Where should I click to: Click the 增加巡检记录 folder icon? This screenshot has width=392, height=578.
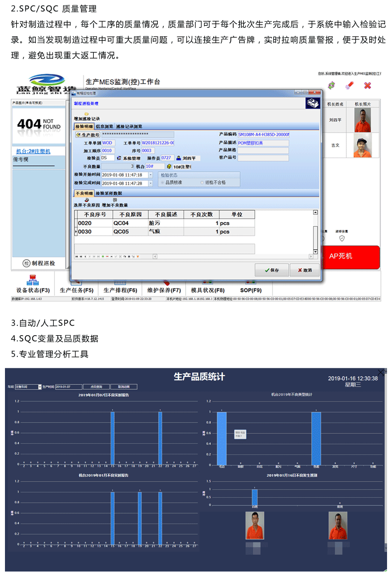pos(86,114)
